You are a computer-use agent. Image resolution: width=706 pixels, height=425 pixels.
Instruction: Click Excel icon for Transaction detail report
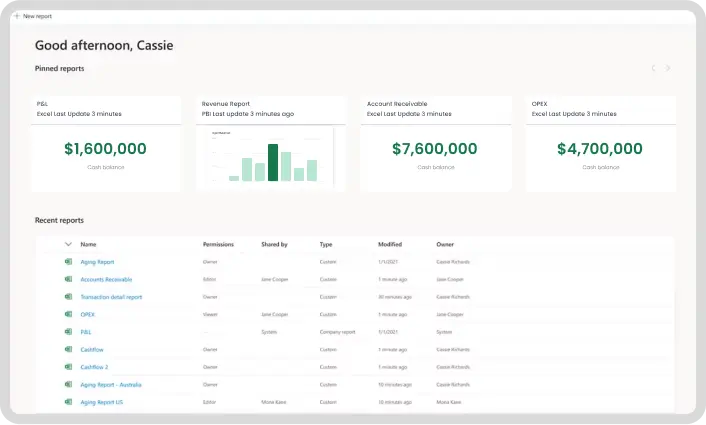(68, 297)
